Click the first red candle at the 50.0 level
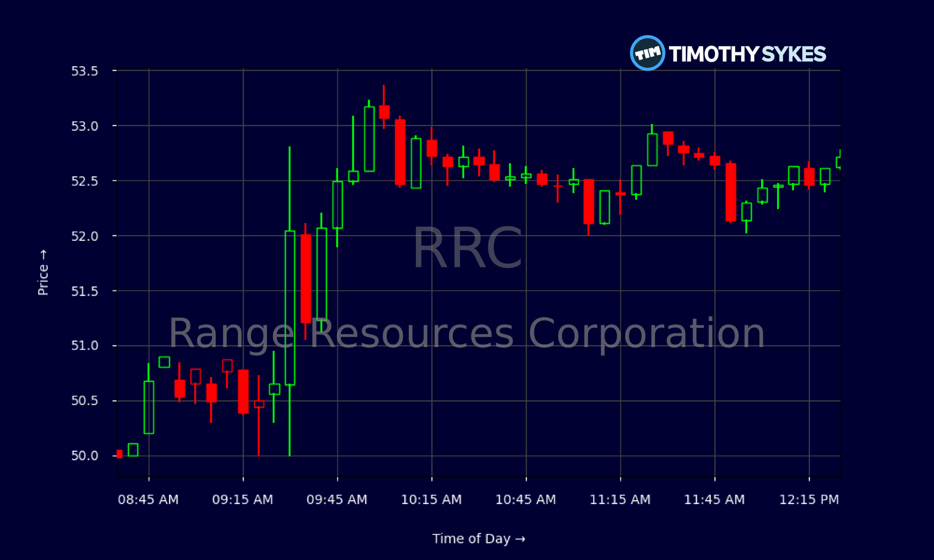This screenshot has height=560, width=934. [x=120, y=454]
